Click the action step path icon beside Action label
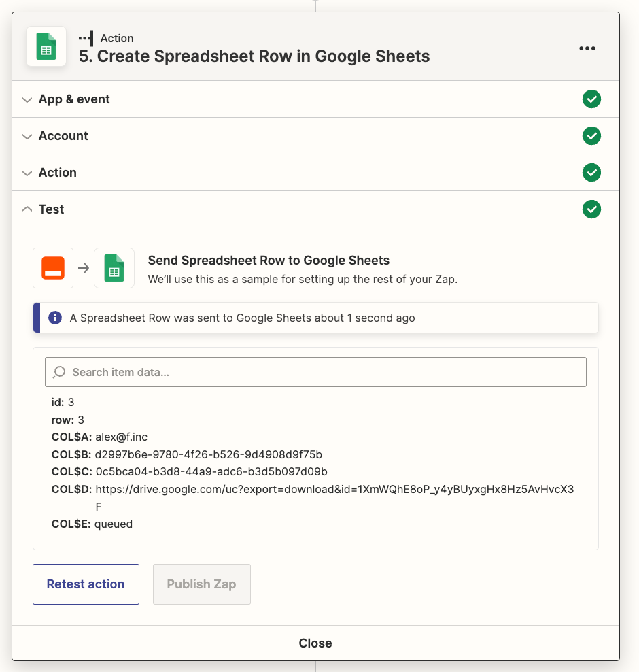The width and height of the screenshot is (639, 672). [x=86, y=38]
